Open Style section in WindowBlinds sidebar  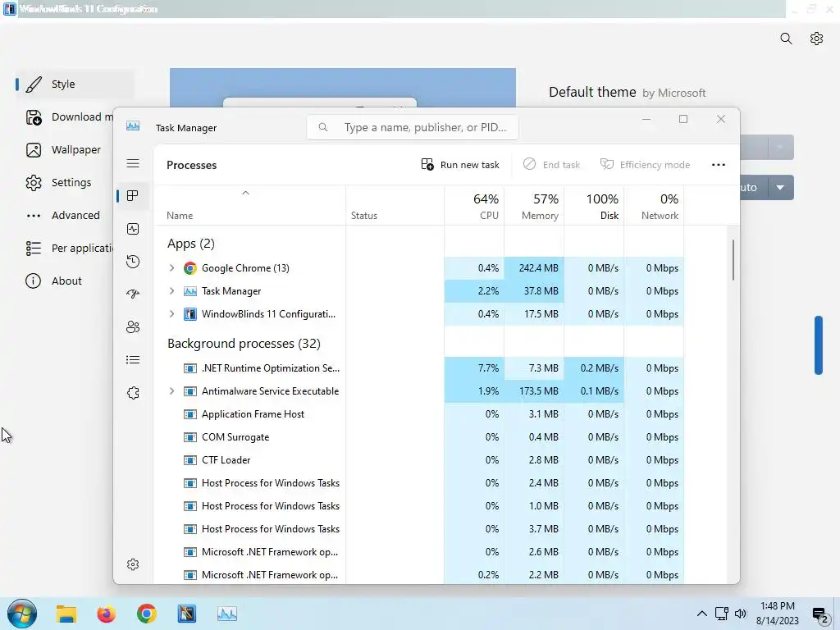[75, 84]
